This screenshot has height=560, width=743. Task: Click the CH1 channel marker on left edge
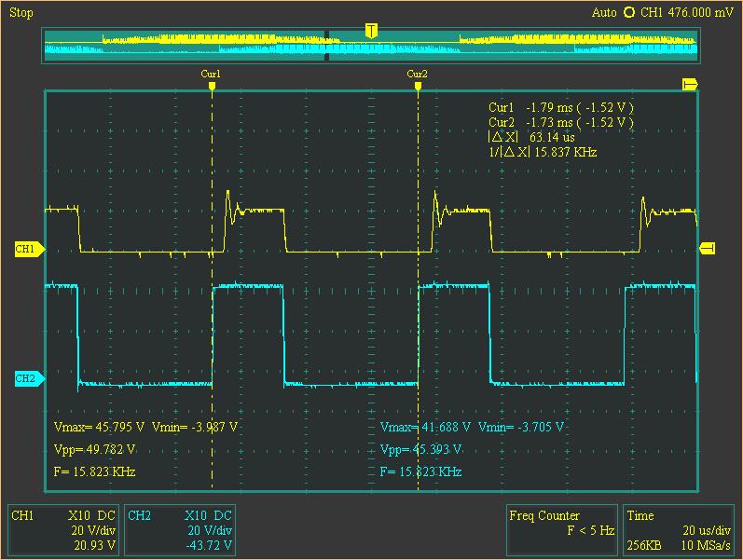coord(25,249)
